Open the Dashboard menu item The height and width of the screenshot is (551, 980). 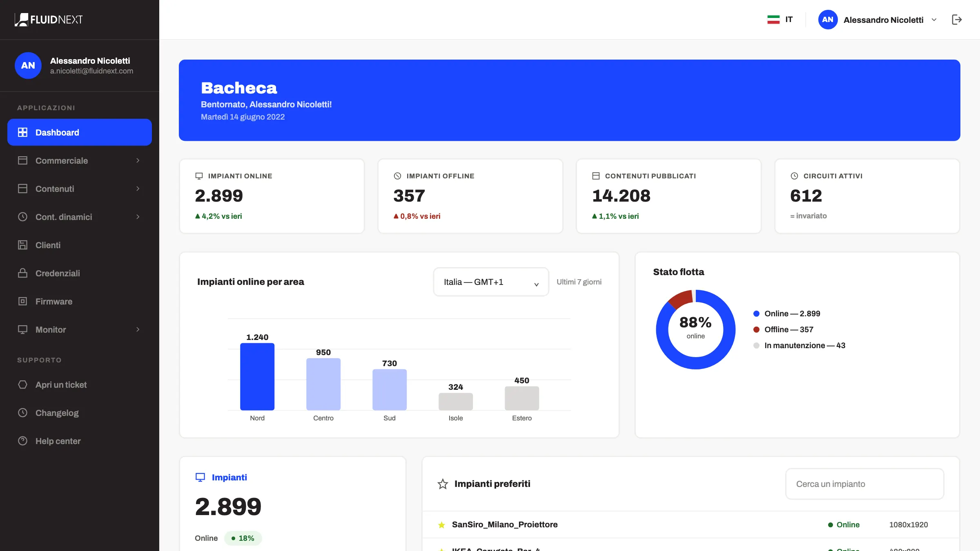pyautogui.click(x=80, y=132)
